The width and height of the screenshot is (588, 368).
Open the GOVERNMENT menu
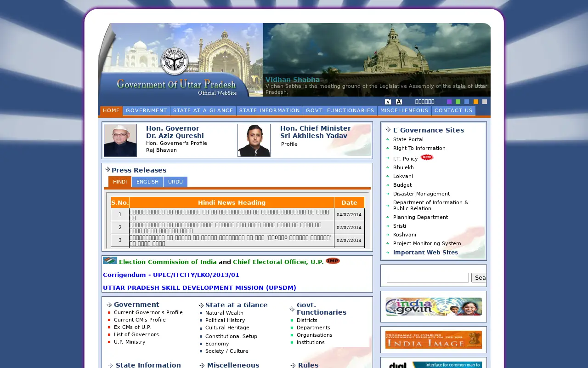pos(147,111)
